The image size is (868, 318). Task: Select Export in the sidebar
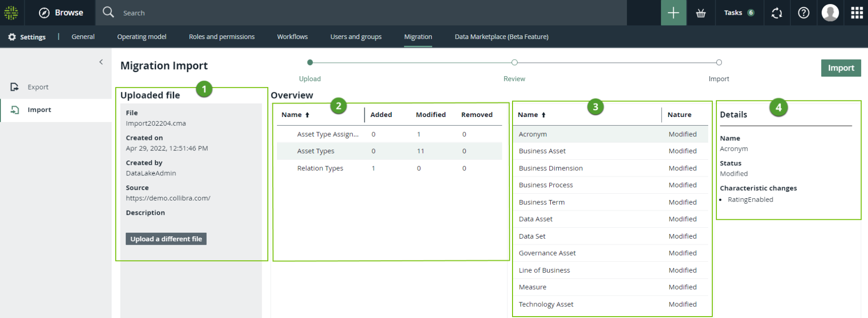pyautogui.click(x=38, y=87)
